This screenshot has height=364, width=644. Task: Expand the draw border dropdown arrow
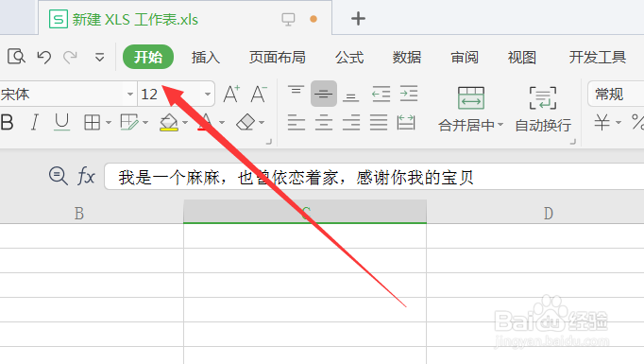145,123
